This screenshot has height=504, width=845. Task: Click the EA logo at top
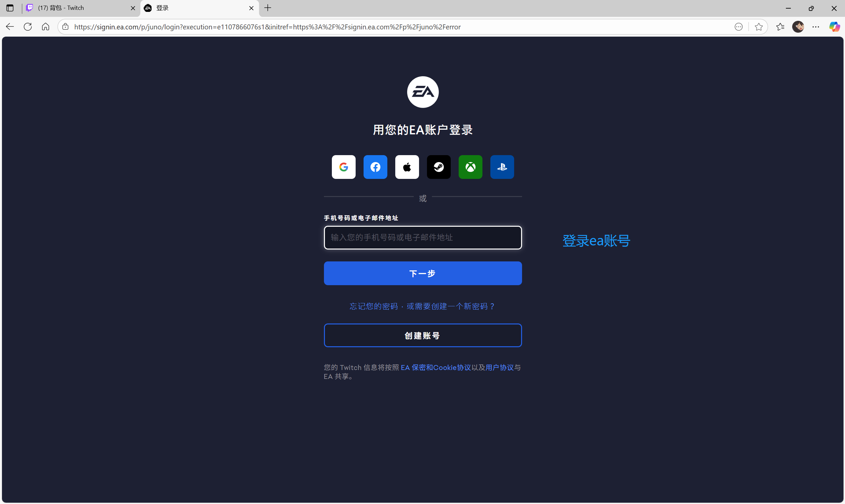tap(423, 92)
